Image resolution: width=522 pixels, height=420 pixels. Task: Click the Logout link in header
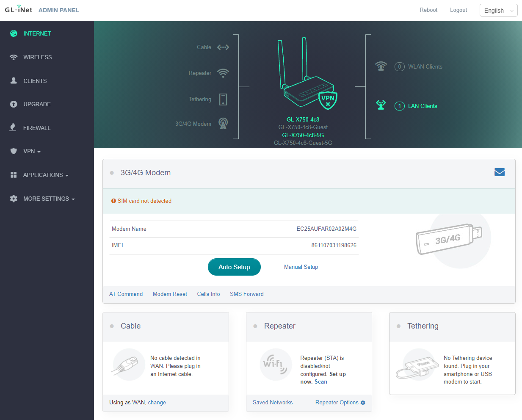pos(458,10)
